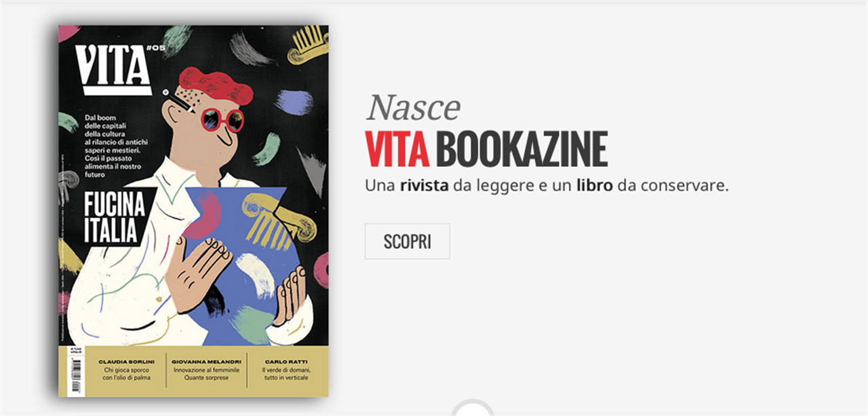The image size is (868, 416).
Task: Click the figure's red hair on the cover
Action: (216, 86)
